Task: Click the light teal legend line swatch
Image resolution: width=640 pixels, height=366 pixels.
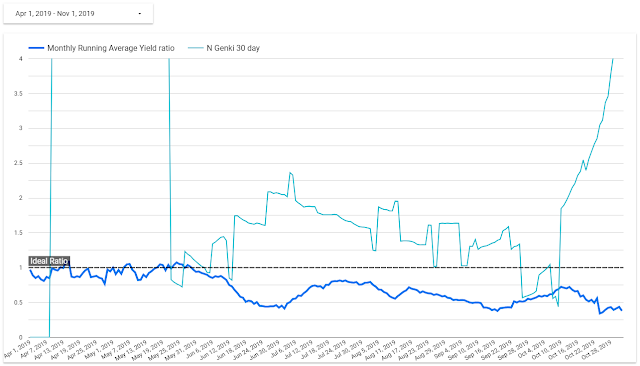Action: 195,48
